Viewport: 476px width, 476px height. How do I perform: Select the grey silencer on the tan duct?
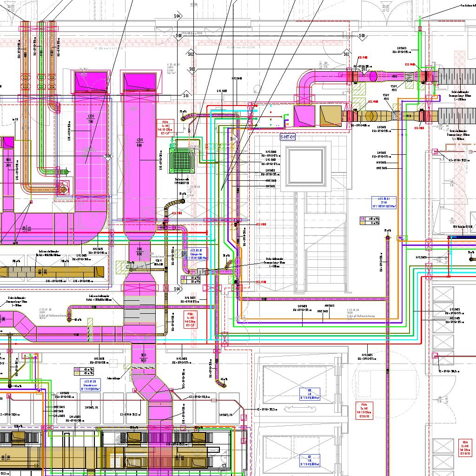point(457,116)
